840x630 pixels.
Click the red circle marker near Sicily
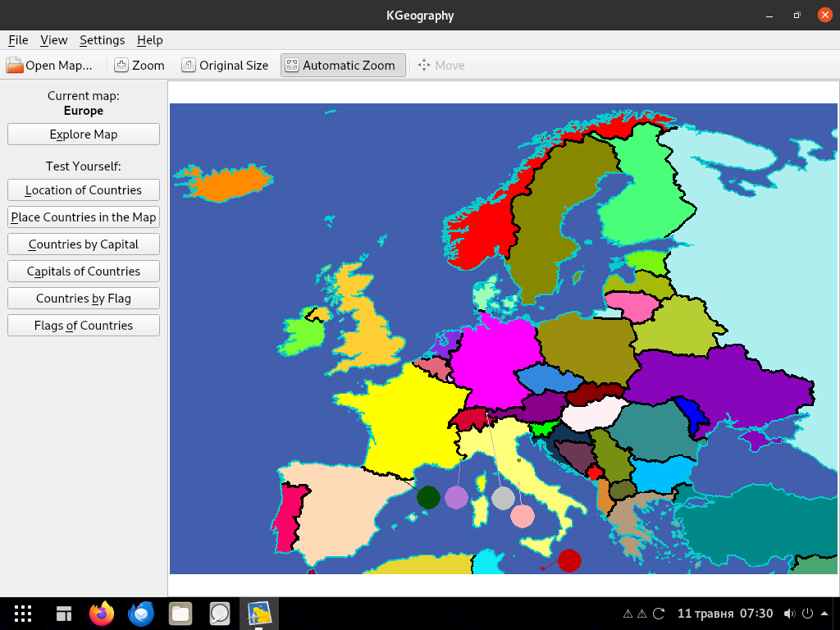[x=569, y=560]
